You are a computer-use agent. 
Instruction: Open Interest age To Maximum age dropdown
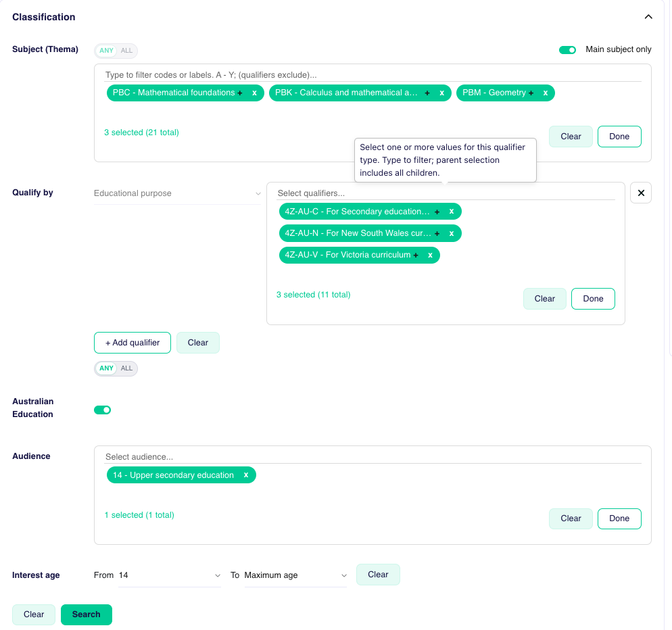(295, 575)
